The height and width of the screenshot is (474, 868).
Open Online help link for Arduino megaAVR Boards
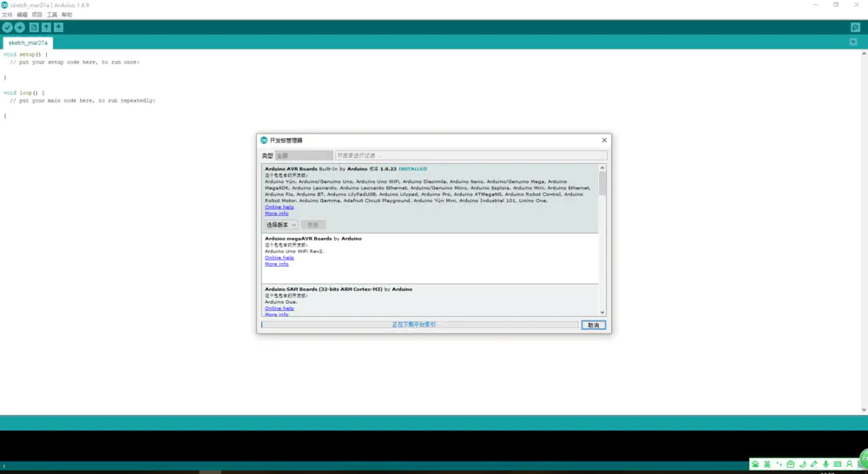279,258
